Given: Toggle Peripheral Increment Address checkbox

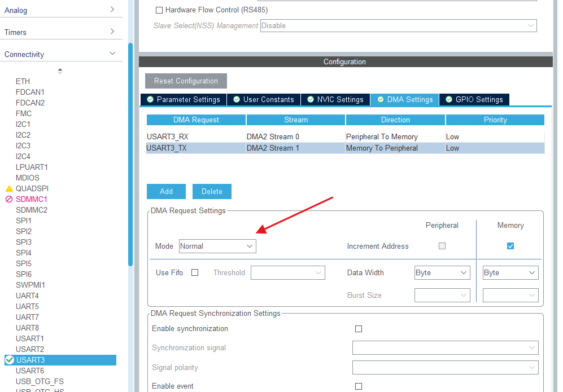Looking at the screenshot, I should pos(442,246).
